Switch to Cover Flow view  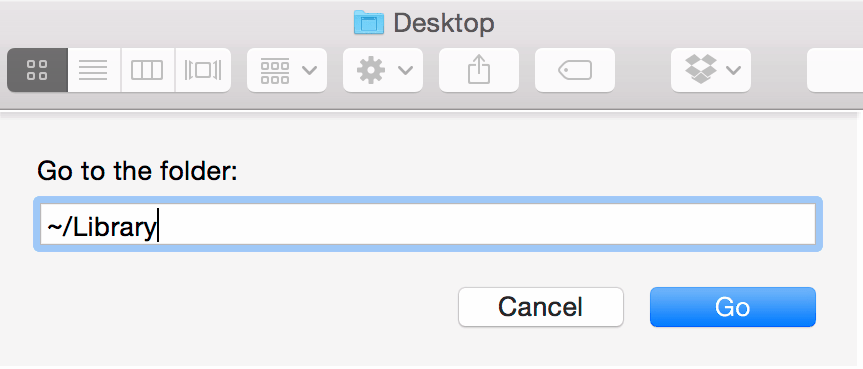coord(203,70)
